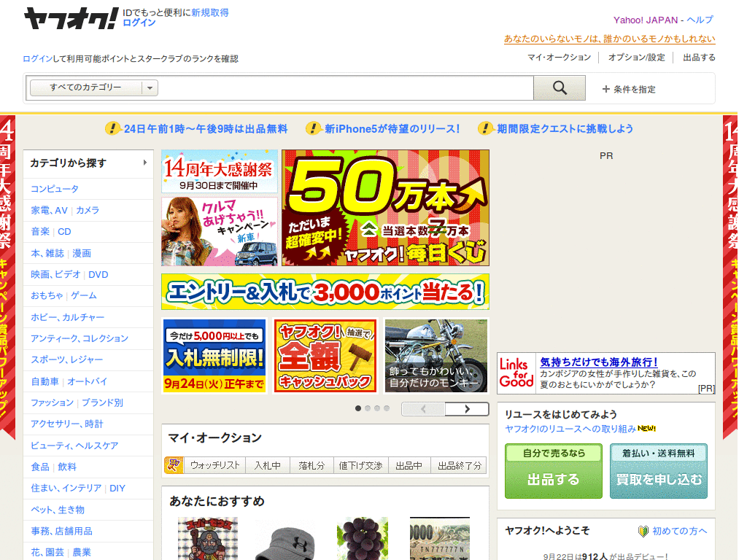Click the exclamation icon beside 期間限定クエスト notice
Viewport: 747px width, 560px height.
click(x=485, y=128)
